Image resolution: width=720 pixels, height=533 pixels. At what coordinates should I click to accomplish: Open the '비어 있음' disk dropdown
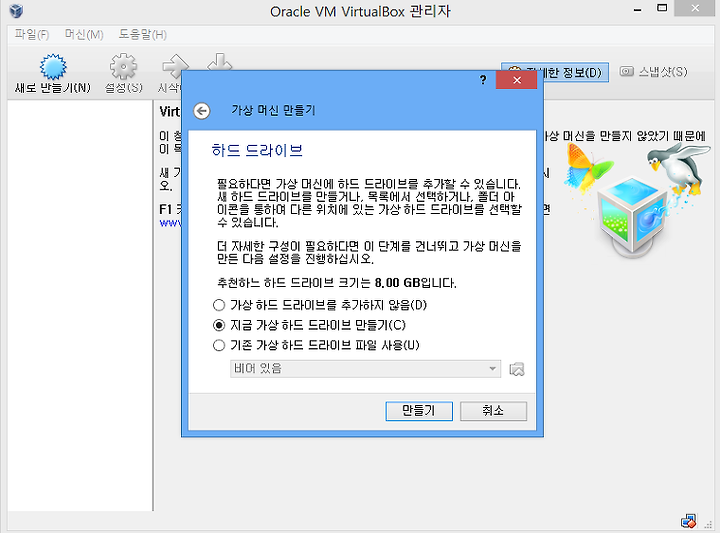(x=365, y=369)
